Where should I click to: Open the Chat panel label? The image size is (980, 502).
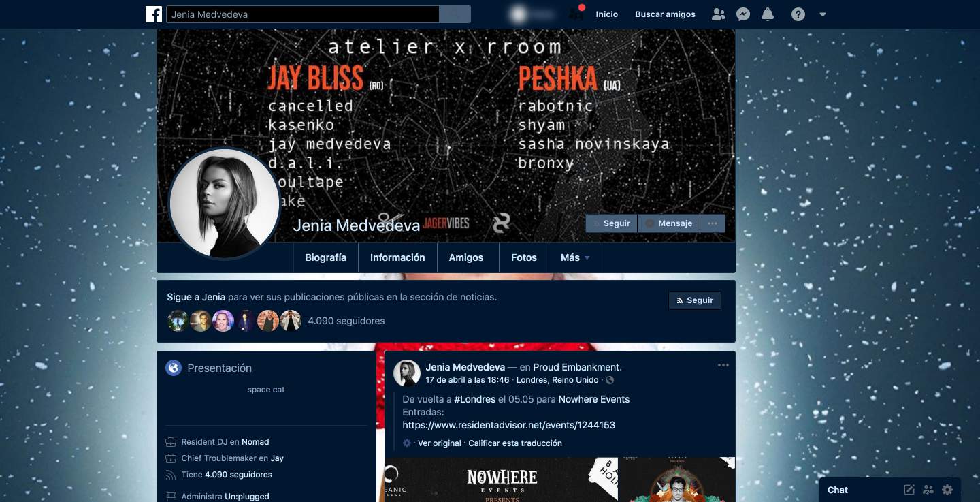838,490
